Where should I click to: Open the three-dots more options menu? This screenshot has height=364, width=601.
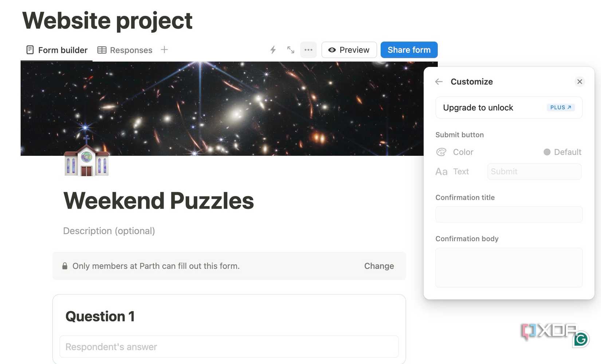coord(308,50)
